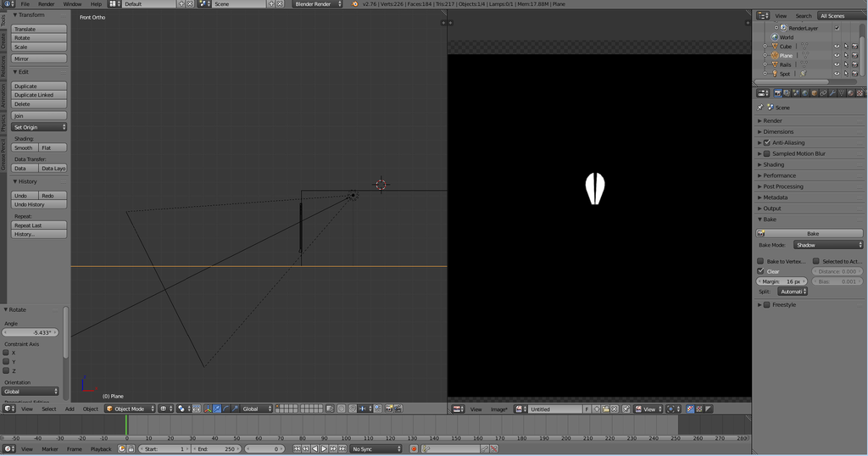
Task: Toggle Anti-Aliasing checkbox
Action: pyautogui.click(x=766, y=142)
